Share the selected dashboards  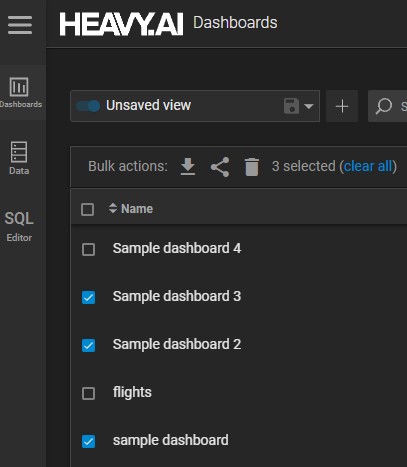[220, 167]
